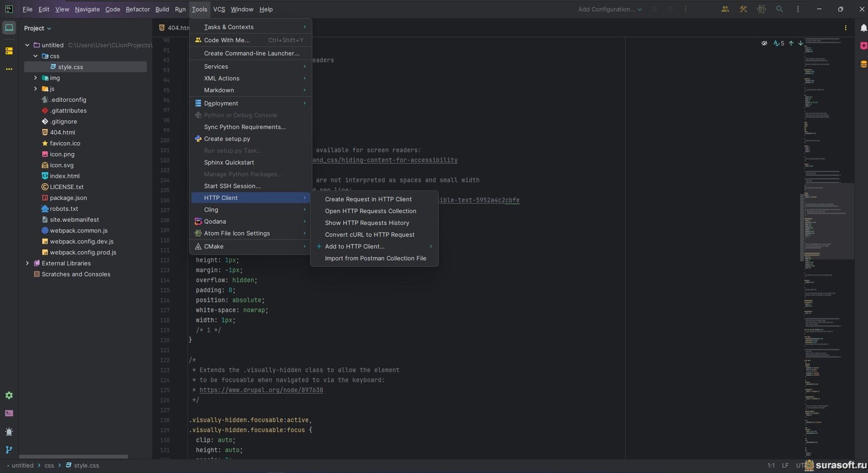Click the drupal.org node link in editor
Viewport: 868px width, 473px height.
(261, 390)
